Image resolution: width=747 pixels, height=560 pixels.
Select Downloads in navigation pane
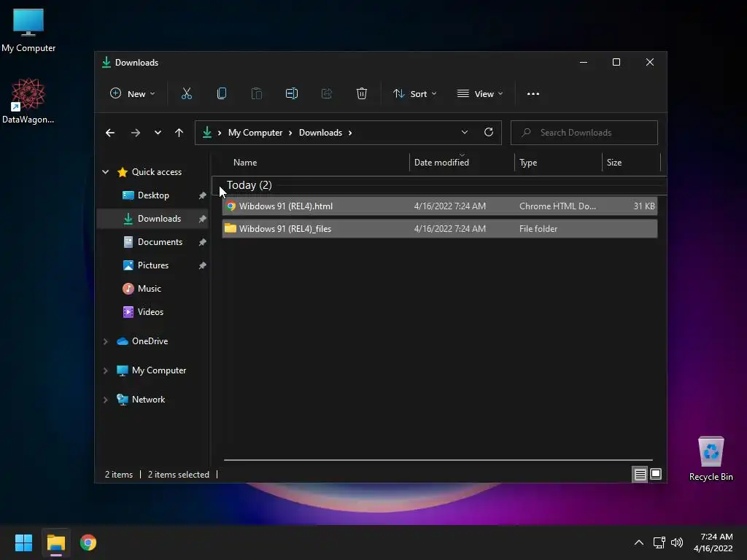click(152, 219)
